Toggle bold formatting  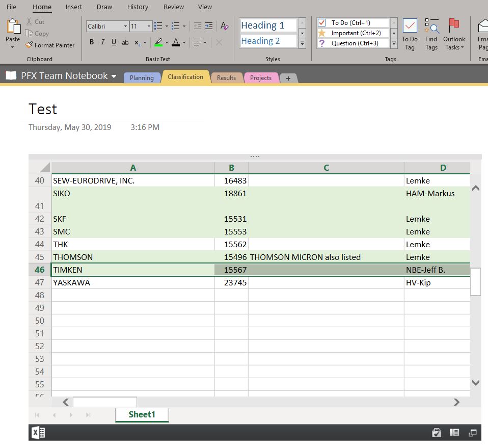tap(92, 42)
